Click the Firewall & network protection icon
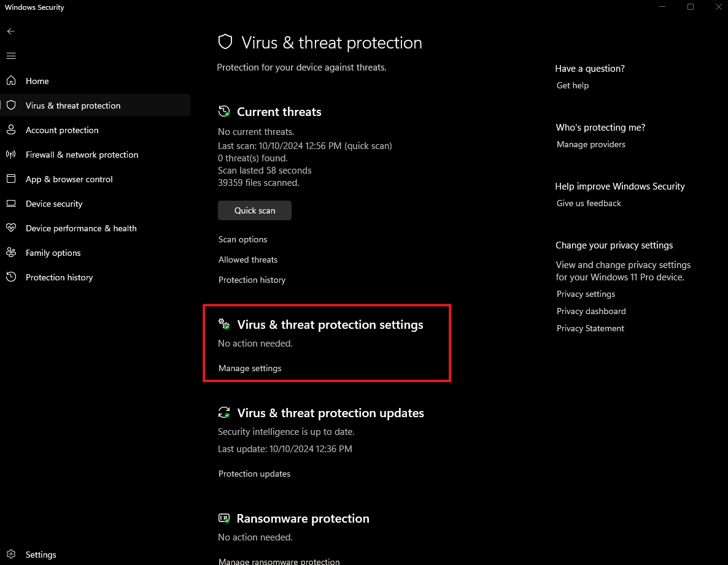The height and width of the screenshot is (565, 728). click(x=11, y=155)
